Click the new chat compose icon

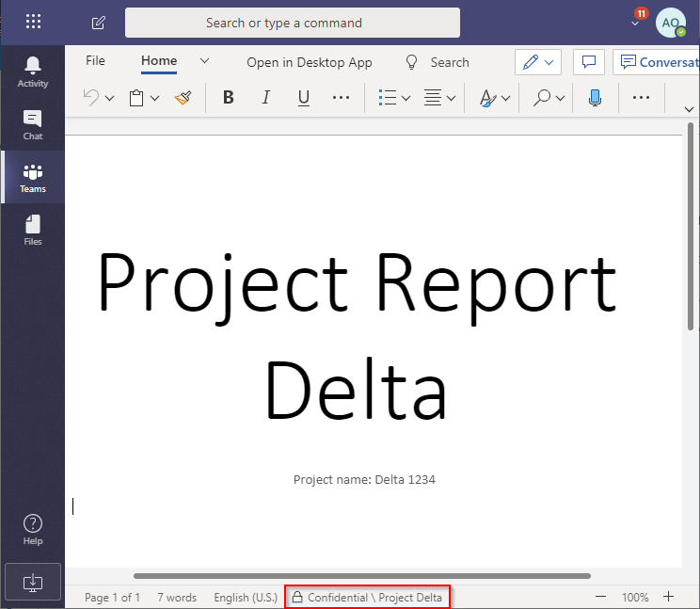(x=99, y=23)
